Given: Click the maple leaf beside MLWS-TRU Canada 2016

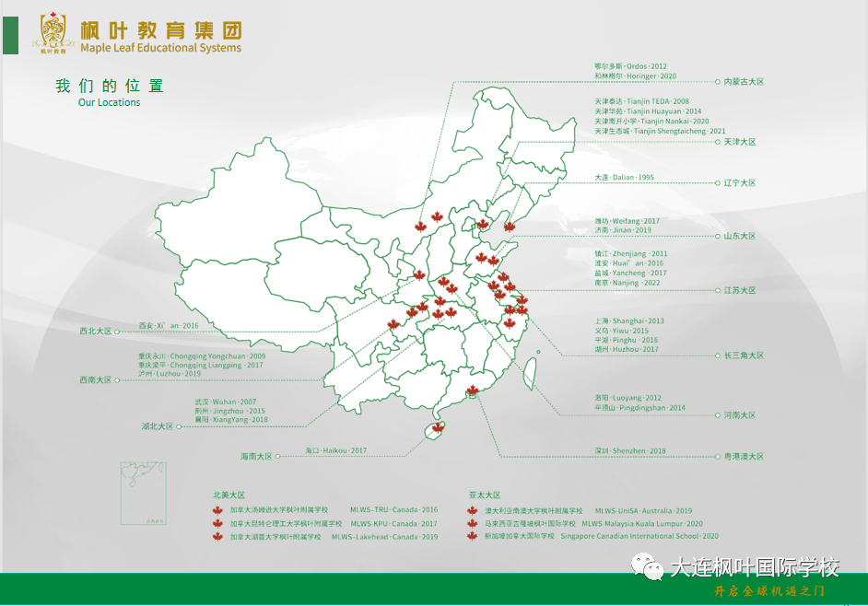Looking at the screenshot, I should pyautogui.click(x=218, y=510).
